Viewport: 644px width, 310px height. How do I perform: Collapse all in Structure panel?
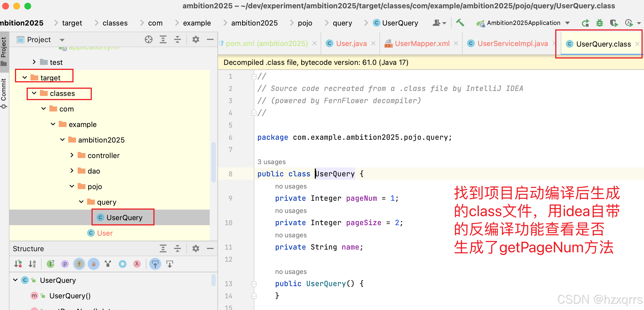[x=177, y=249]
